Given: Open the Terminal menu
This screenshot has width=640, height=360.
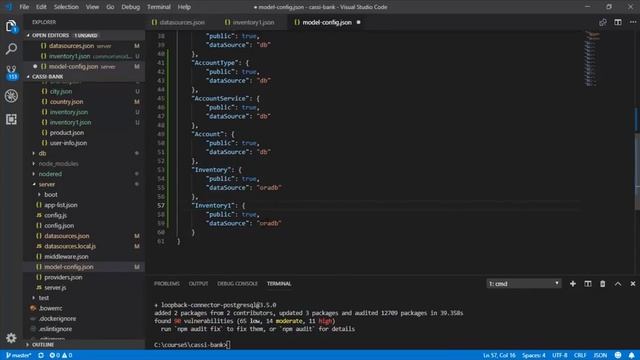Looking at the screenshot, I should [159, 7].
